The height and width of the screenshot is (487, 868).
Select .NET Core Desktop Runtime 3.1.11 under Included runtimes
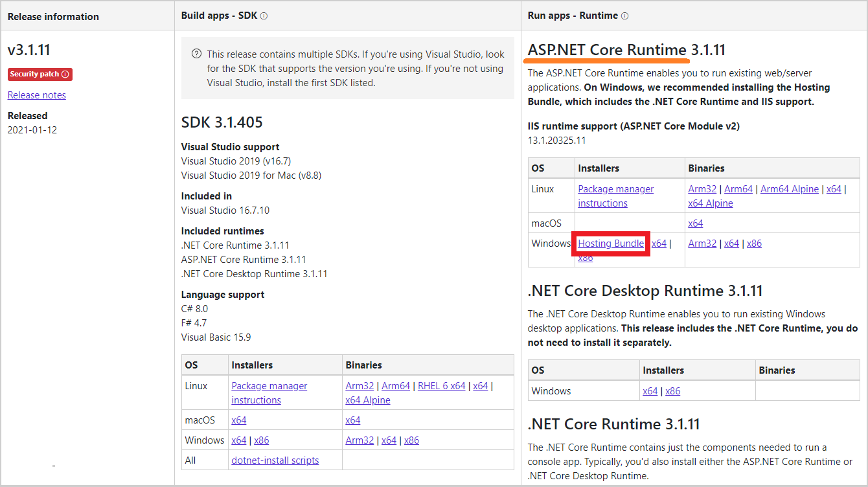click(255, 274)
